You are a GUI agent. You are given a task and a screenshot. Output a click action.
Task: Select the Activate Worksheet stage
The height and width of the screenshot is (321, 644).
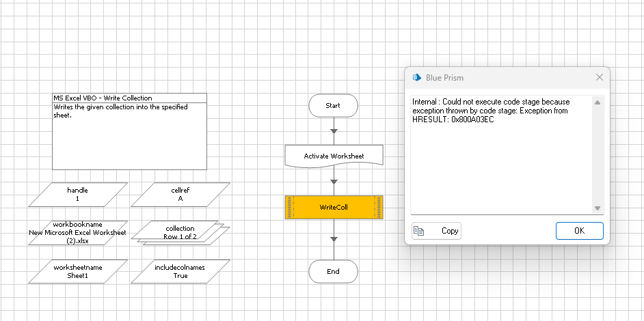(x=334, y=156)
